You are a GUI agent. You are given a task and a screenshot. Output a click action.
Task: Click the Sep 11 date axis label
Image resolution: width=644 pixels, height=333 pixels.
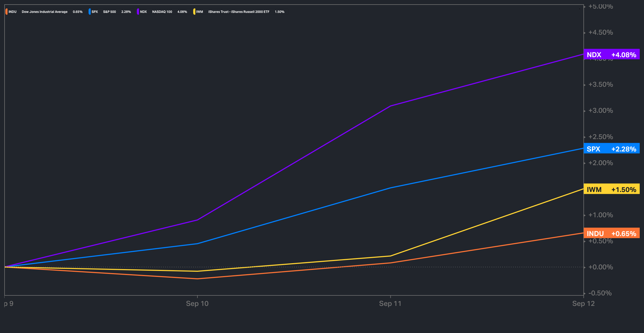point(390,304)
